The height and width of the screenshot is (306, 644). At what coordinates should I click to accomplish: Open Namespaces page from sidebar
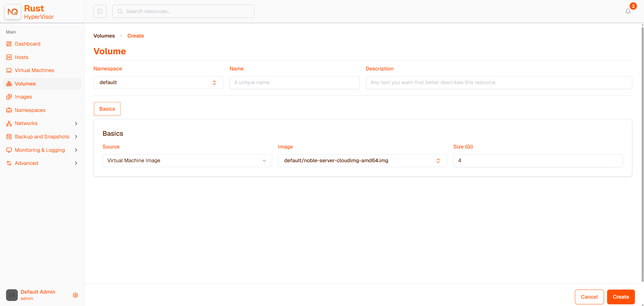pos(42,110)
